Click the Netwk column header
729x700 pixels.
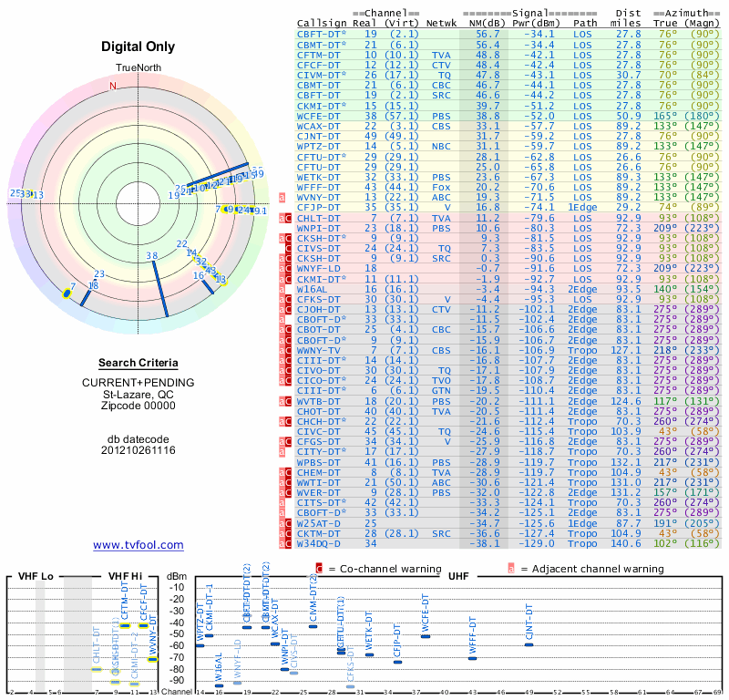tap(441, 23)
